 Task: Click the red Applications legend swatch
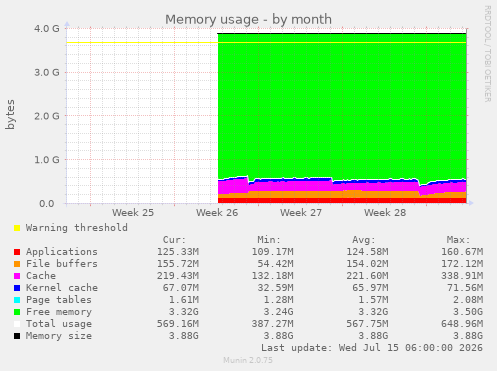click(17, 252)
